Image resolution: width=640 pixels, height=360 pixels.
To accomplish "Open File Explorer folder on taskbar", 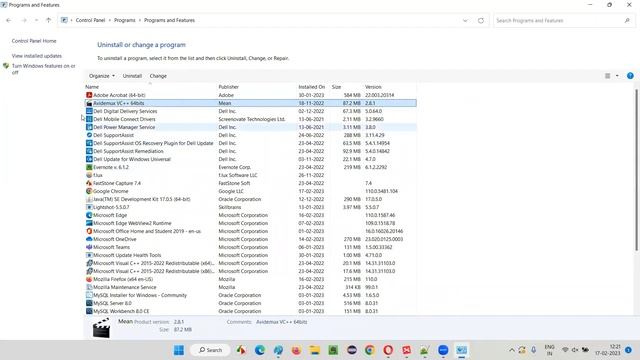I will tap(314, 350).
